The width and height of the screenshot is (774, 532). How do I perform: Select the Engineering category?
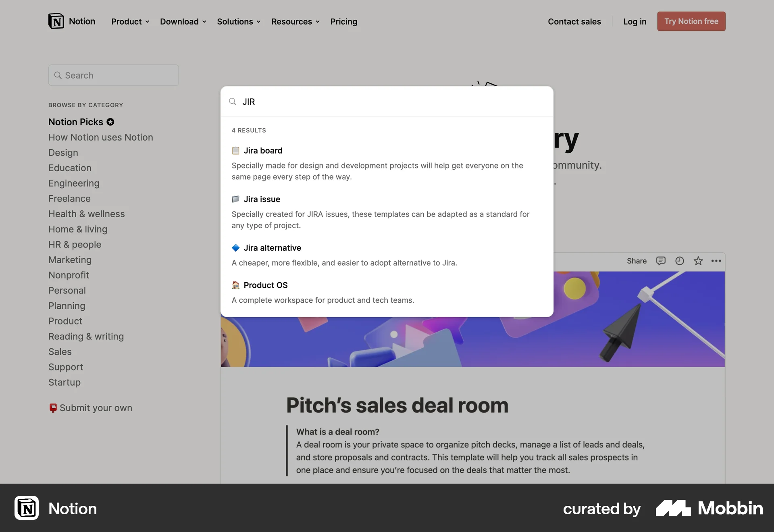pyautogui.click(x=74, y=183)
